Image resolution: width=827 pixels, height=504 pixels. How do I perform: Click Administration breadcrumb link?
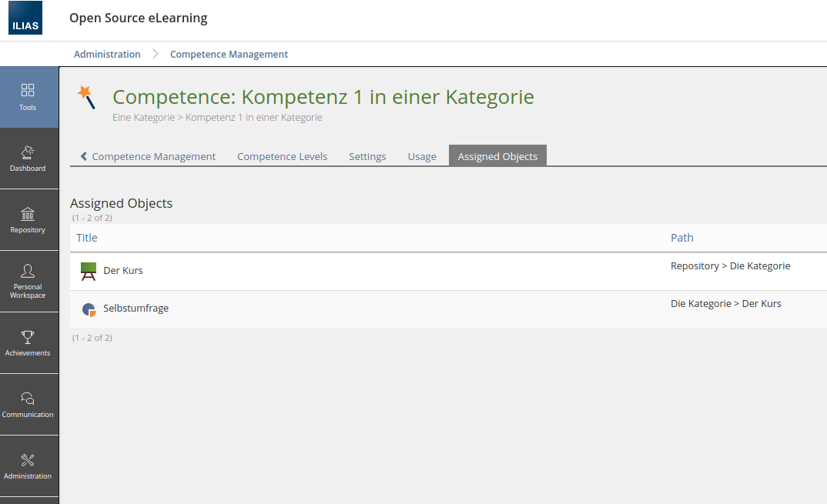pyautogui.click(x=107, y=55)
